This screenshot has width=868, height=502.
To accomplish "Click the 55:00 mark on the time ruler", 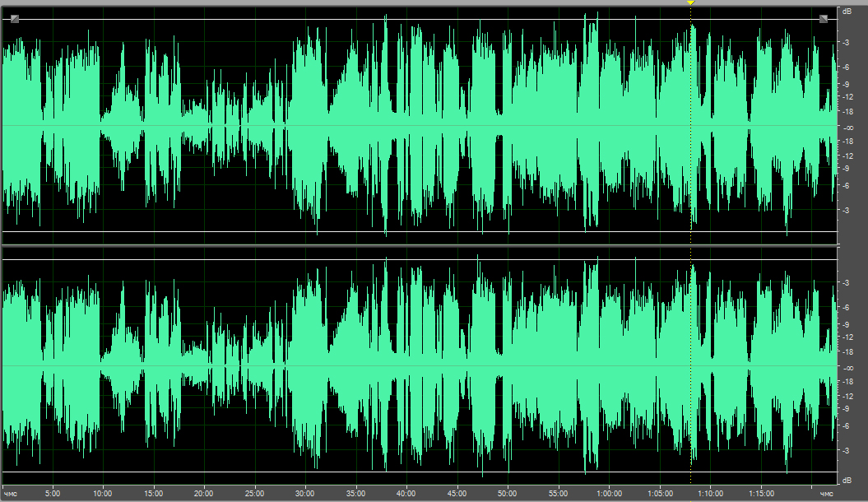I will click(x=558, y=493).
